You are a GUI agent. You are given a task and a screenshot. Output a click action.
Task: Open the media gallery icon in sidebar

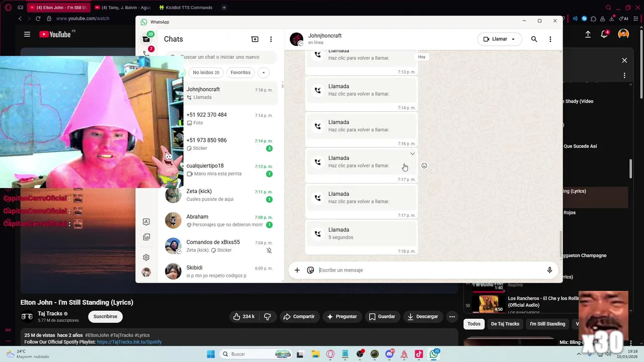pyautogui.click(x=146, y=237)
